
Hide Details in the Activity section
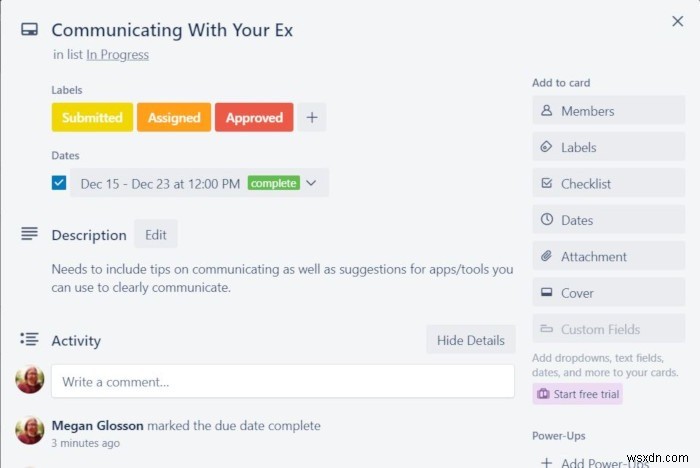pyautogui.click(x=470, y=340)
